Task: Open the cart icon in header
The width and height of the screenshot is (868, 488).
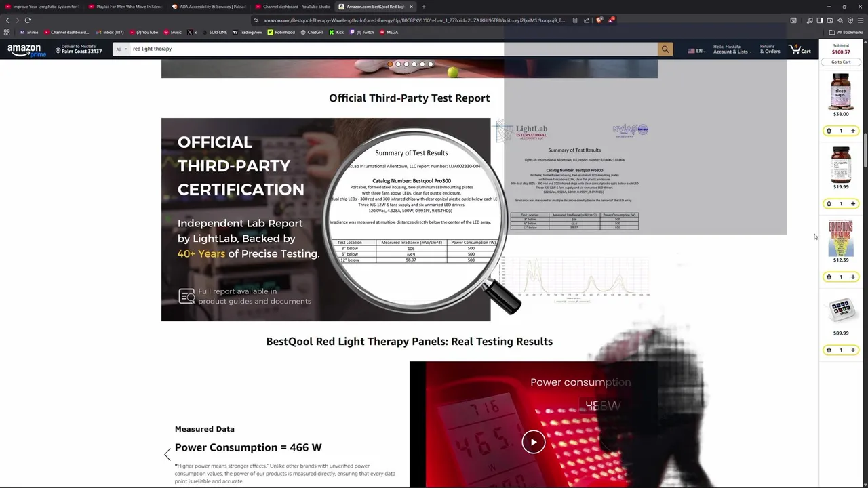Action: click(x=800, y=49)
